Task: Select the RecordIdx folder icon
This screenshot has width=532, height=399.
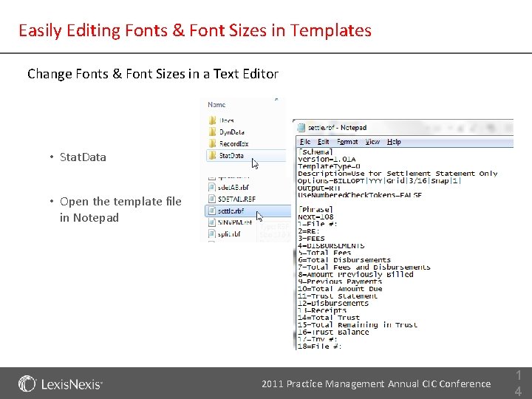Action: pyautogui.click(x=212, y=143)
